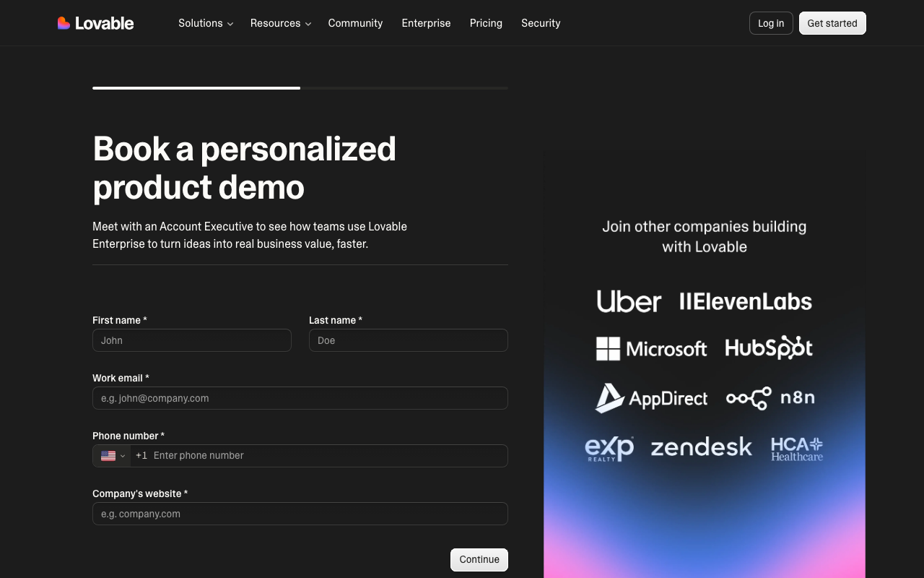Screen dimensions: 924x578
Task: Click the Log in button
Action: point(771,23)
